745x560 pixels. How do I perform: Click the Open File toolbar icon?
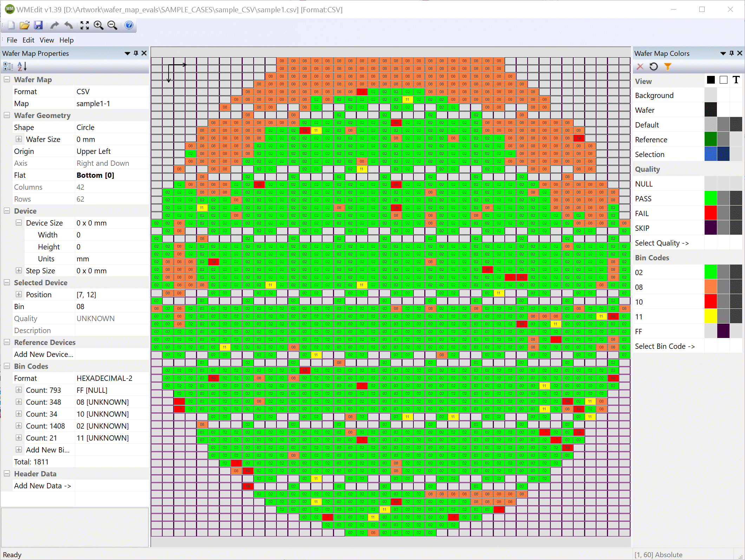pyautogui.click(x=24, y=25)
